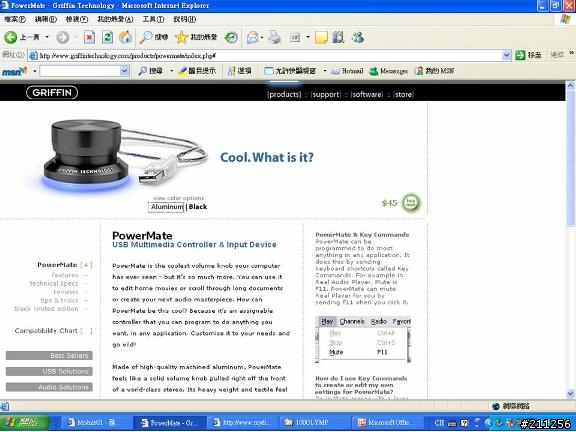Open My MSN from the toolbar

pyautogui.click(x=435, y=71)
